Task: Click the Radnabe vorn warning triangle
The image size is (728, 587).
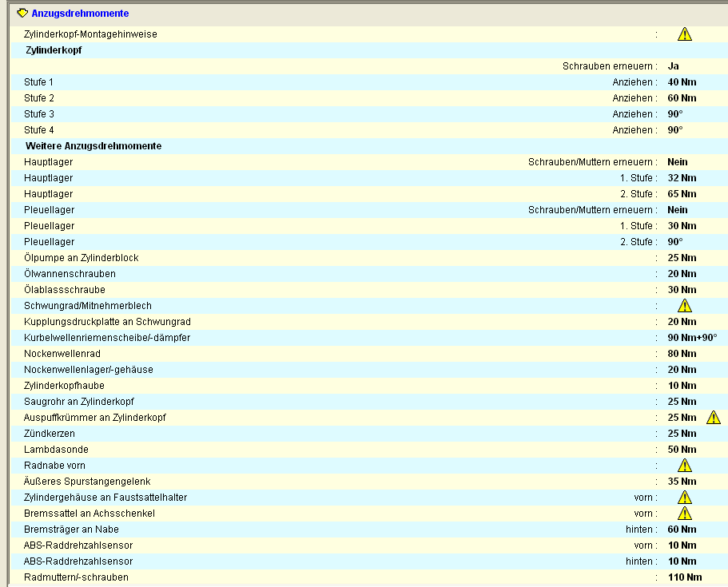Action: click(x=684, y=466)
